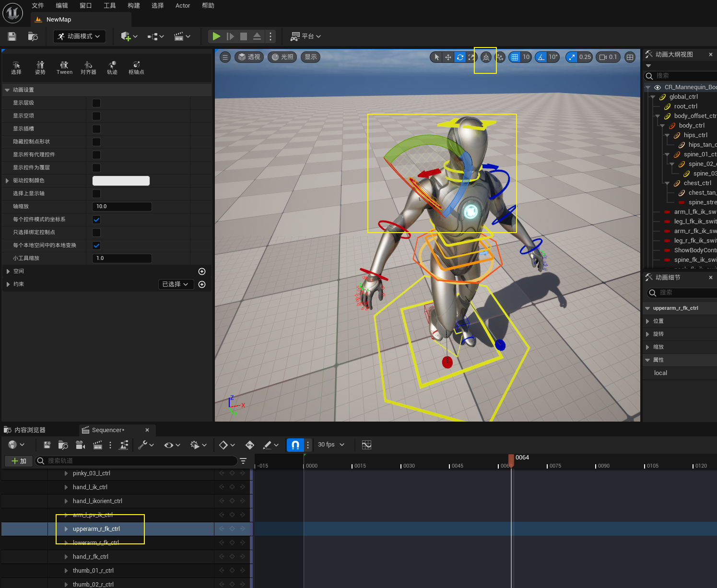Click the 驱动控制颜色 white color swatch
The width and height of the screenshot is (717, 588).
121,181
